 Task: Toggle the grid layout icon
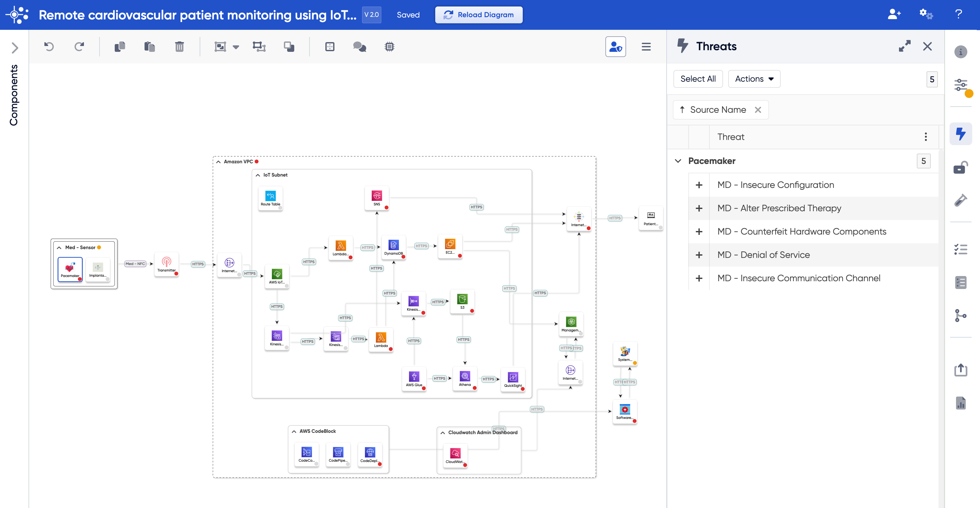pos(330,47)
